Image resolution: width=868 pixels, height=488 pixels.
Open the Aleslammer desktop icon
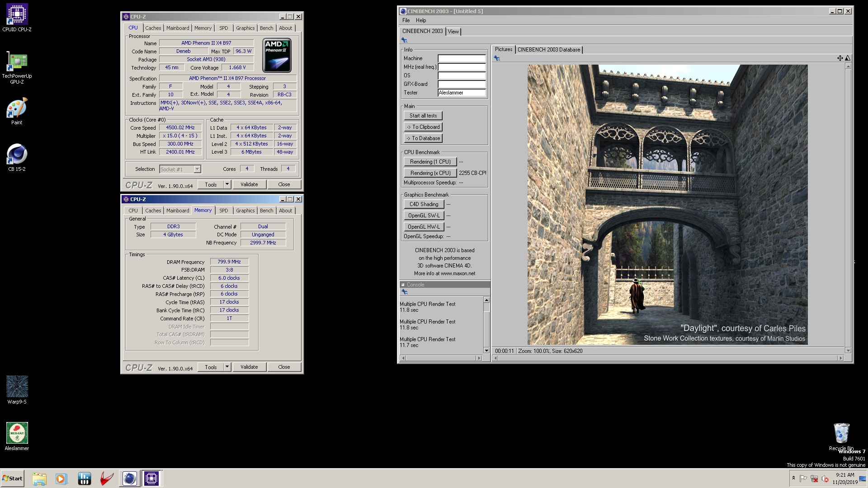pyautogui.click(x=17, y=436)
